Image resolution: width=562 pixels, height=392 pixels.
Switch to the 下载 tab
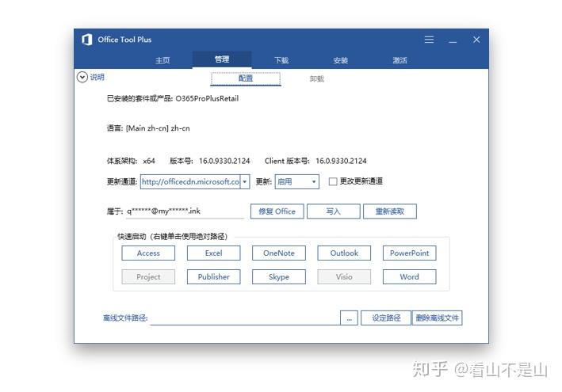click(x=281, y=60)
